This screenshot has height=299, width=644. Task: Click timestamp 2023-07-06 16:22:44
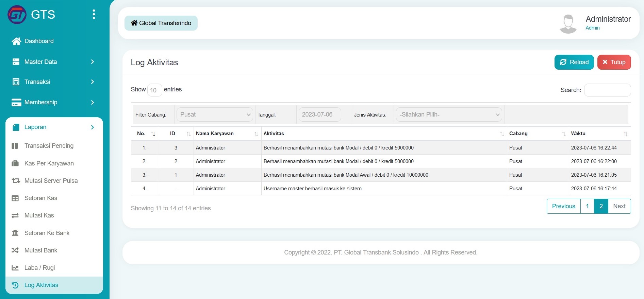pos(594,148)
